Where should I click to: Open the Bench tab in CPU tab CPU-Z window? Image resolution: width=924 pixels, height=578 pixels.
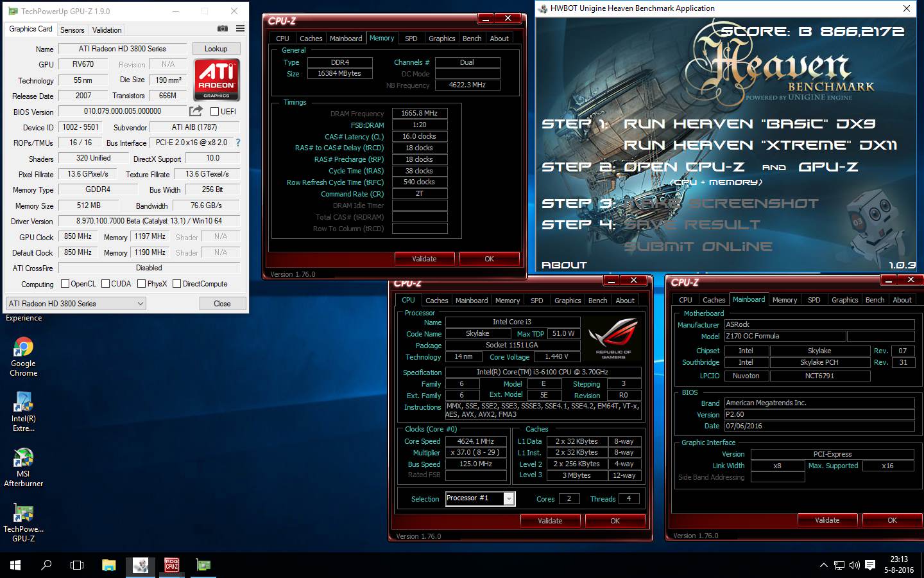coord(597,301)
